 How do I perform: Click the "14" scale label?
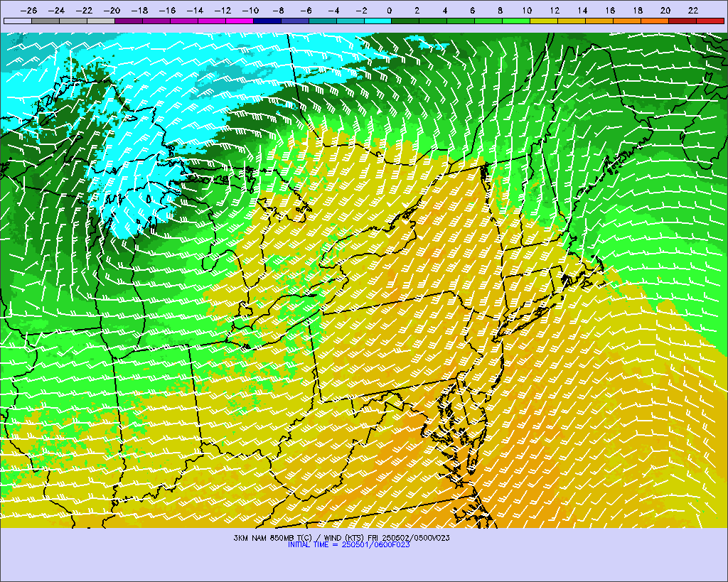coord(582,11)
